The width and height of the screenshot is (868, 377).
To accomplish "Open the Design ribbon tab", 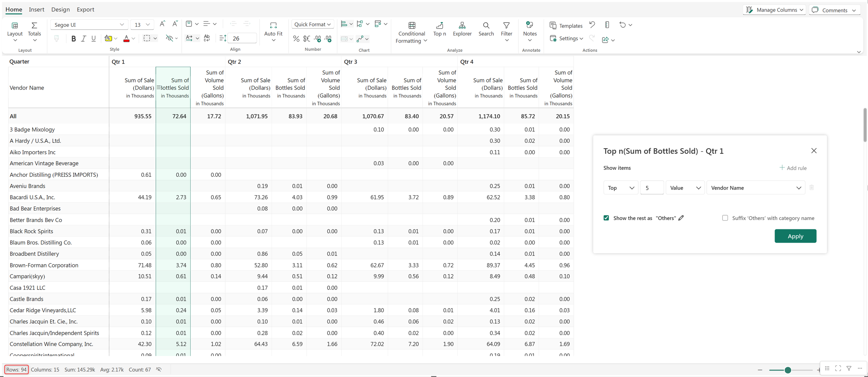I will pyautogui.click(x=60, y=9).
